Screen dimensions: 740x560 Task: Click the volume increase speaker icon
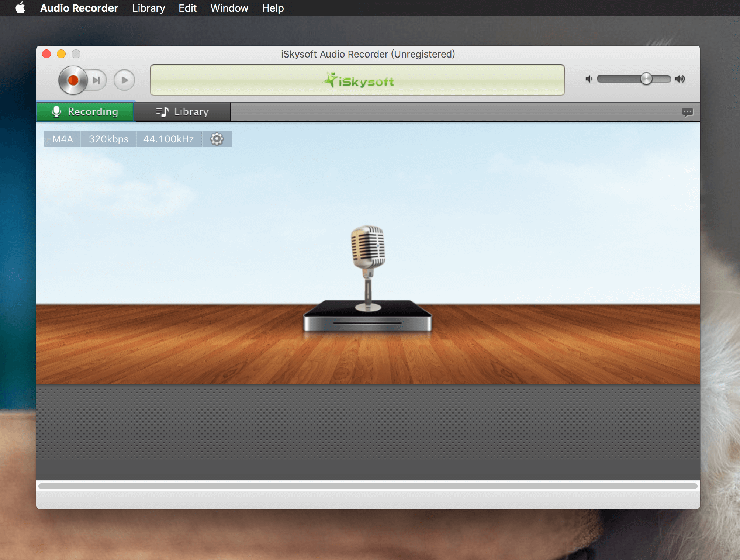click(x=681, y=79)
